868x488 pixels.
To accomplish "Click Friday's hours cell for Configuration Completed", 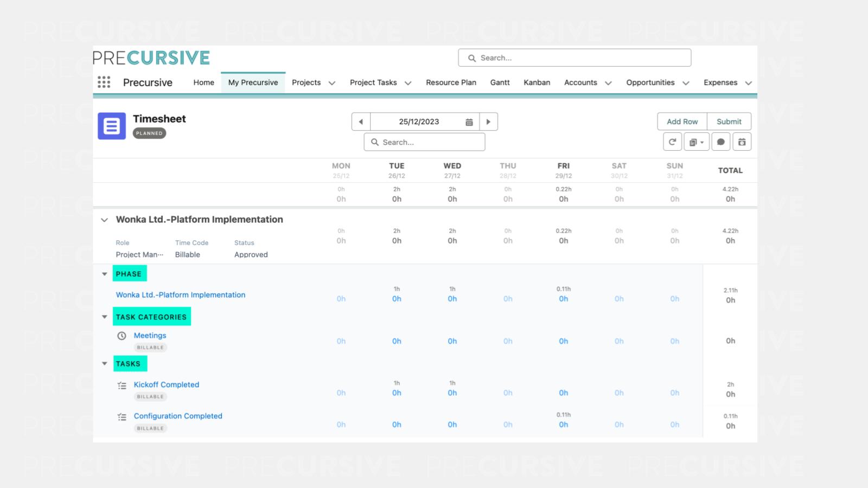I will [x=564, y=425].
